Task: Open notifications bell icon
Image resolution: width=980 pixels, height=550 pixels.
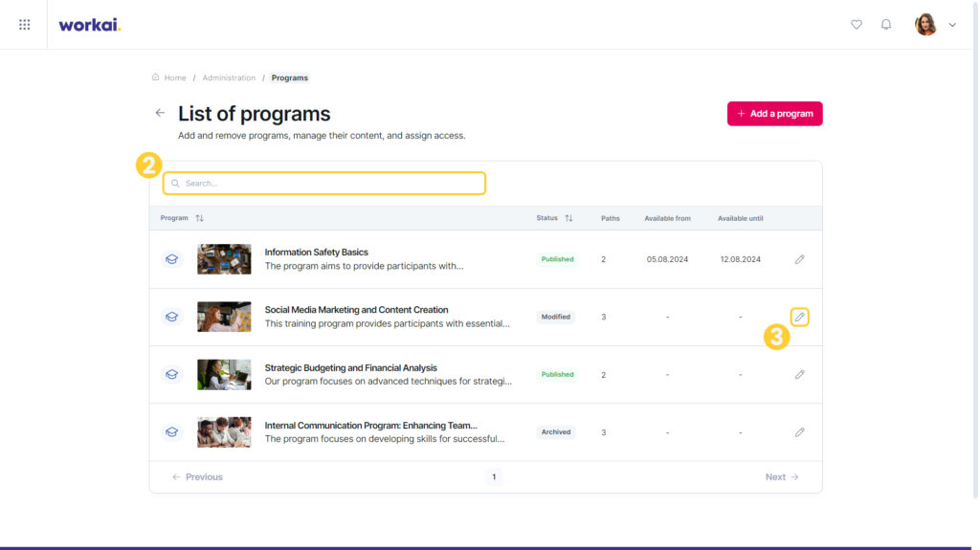Action: 885,24
